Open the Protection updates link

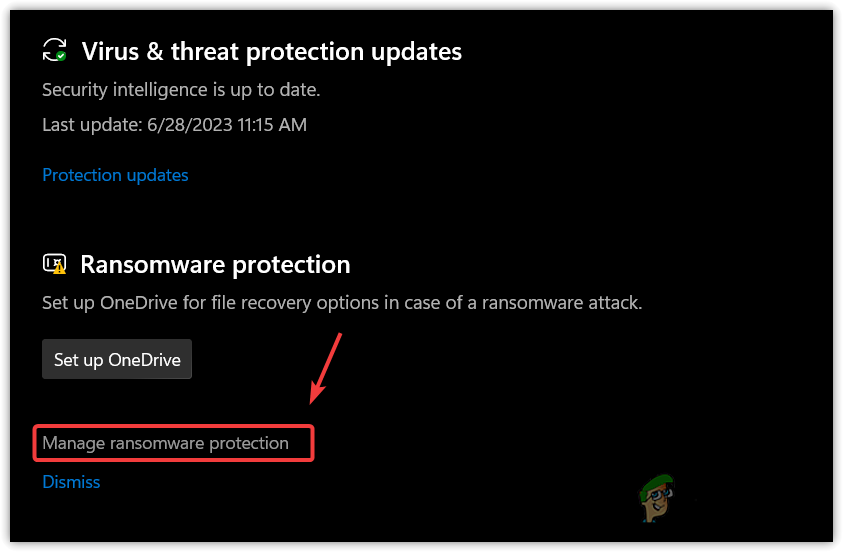pyautogui.click(x=115, y=175)
